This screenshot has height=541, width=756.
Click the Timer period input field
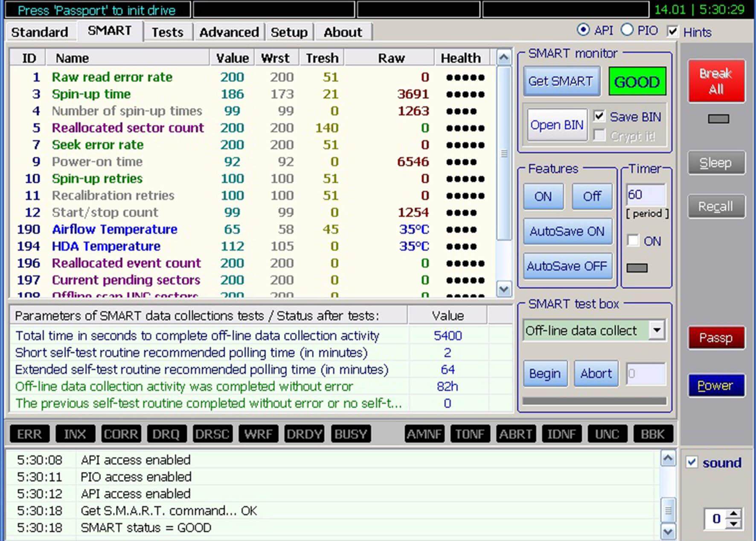pos(646,195)
